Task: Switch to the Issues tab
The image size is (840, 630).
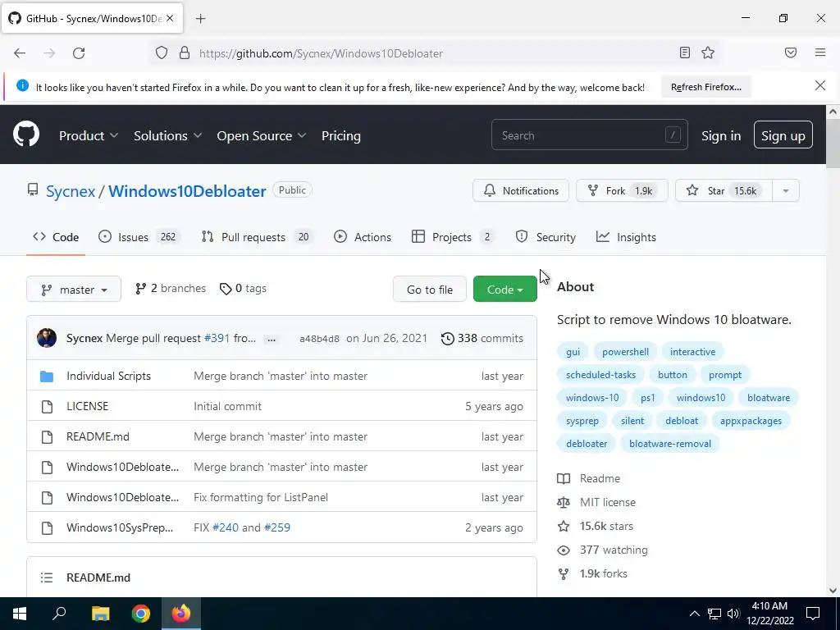Action: 139,237
